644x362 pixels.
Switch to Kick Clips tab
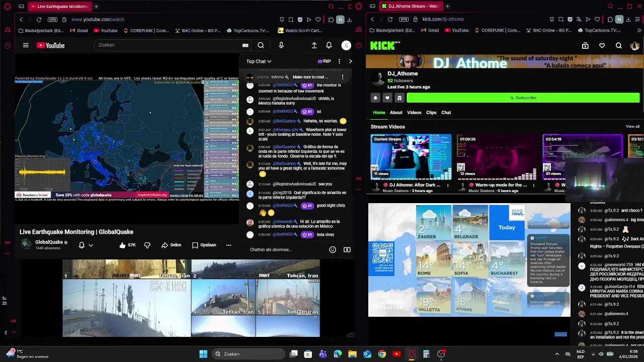(431, 113)
